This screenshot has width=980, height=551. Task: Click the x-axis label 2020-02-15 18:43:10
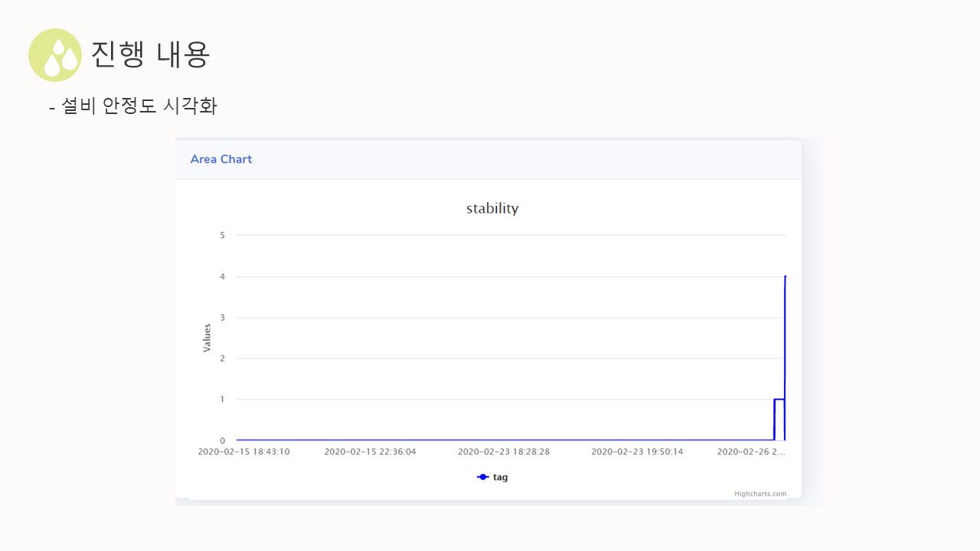pos(243,452)
